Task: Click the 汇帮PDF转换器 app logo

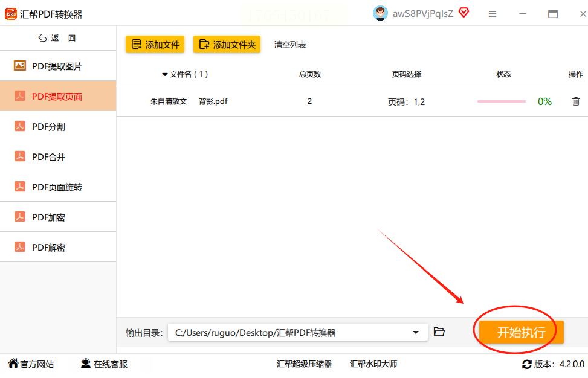Action: click(x=10, y=14)
